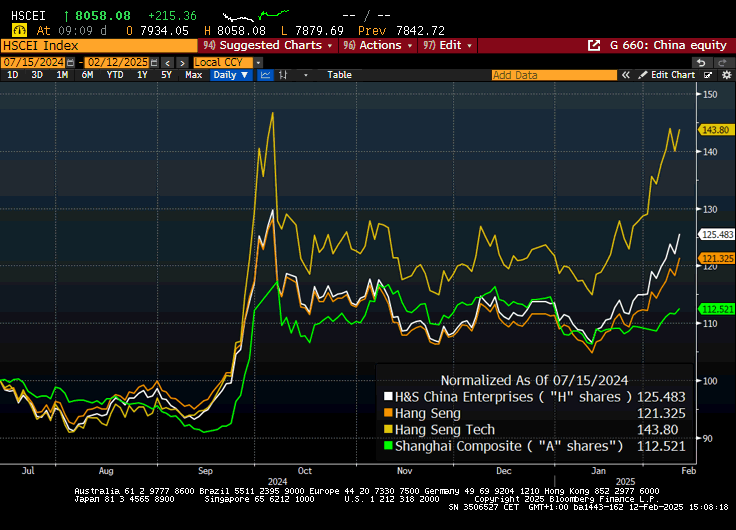Click the 143.80 axis value label
736x530 pixels.
point(716,130)
